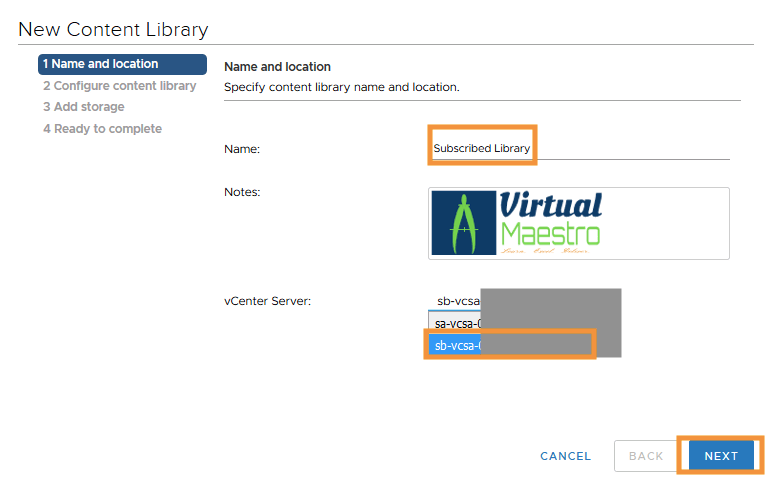Click the 'Name:' field label
The height and width of the screenshot is (487, 766).
coord(242,149)
